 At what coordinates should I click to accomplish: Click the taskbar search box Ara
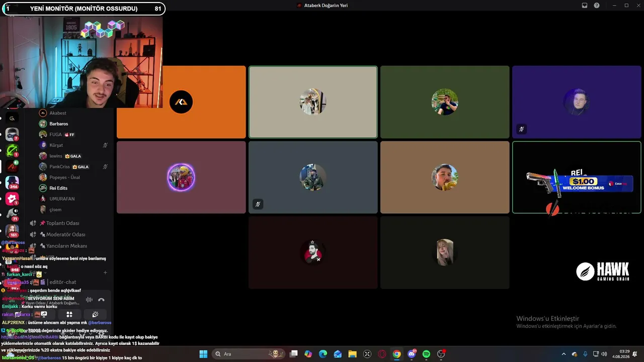tap(248, 354)
